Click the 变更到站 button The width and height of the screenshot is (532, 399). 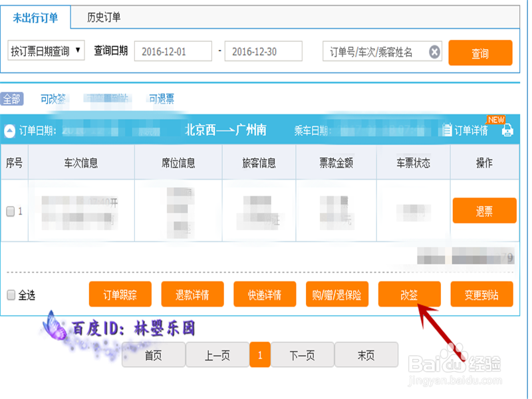[481, 294]
